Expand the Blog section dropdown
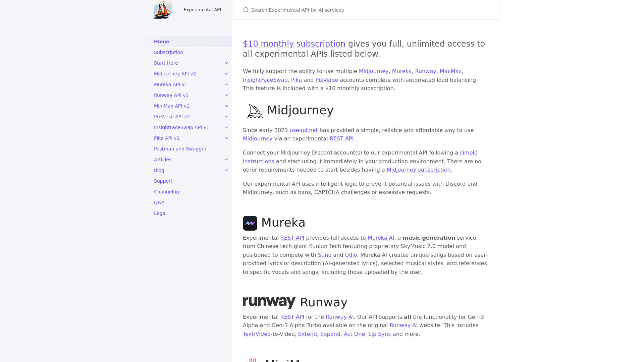This screenshot has width=644, height=362. pyautogui.click(x=226, y=170)
